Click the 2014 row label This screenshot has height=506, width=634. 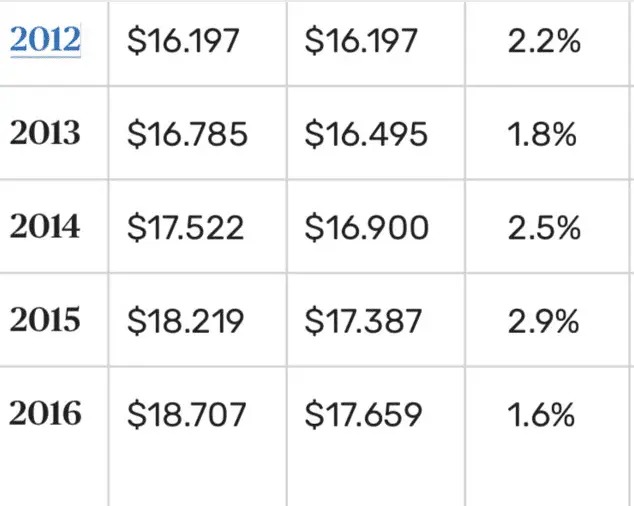coord(45,226)
